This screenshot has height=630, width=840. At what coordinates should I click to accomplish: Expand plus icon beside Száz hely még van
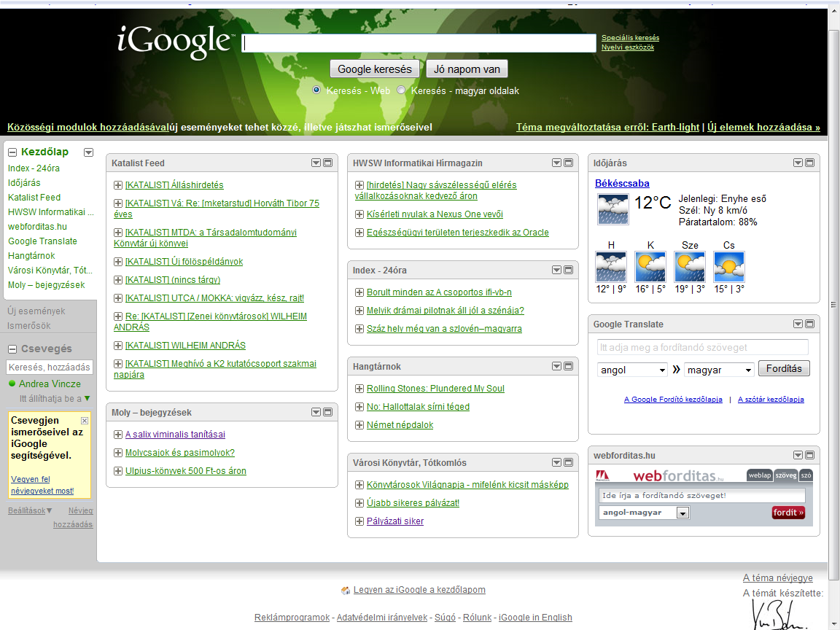pos(359,329)
